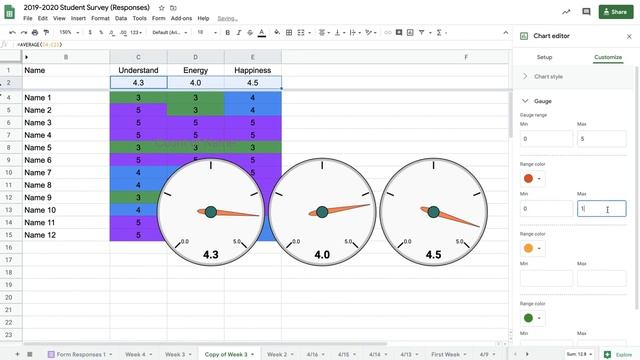Image resolution: width=640 pixels, height=360 pixels.
Task: Open the green range color swatch
Action: 532,318
